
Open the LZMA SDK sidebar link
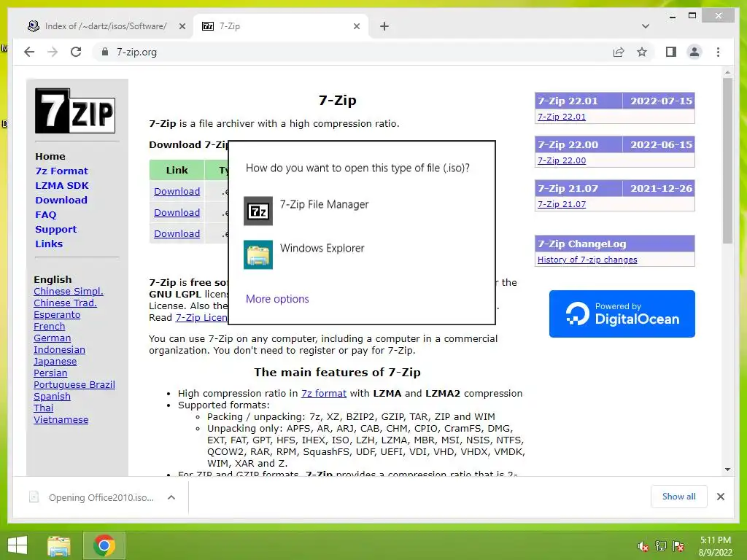click(62, 186)
